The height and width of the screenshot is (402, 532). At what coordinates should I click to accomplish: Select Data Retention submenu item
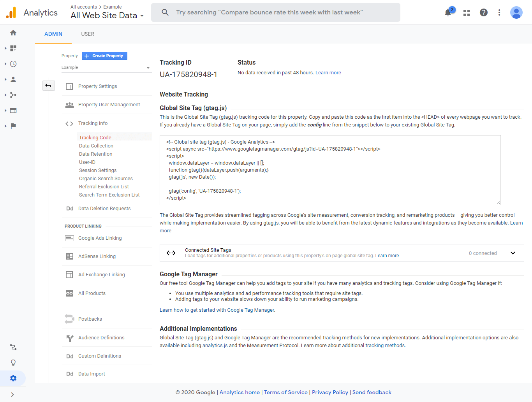coord(96,154)
